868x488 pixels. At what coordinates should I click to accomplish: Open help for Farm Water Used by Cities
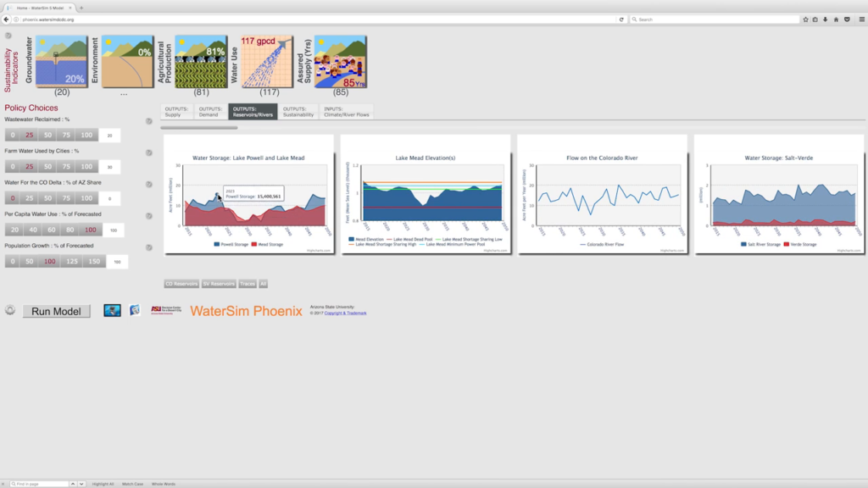149,152
